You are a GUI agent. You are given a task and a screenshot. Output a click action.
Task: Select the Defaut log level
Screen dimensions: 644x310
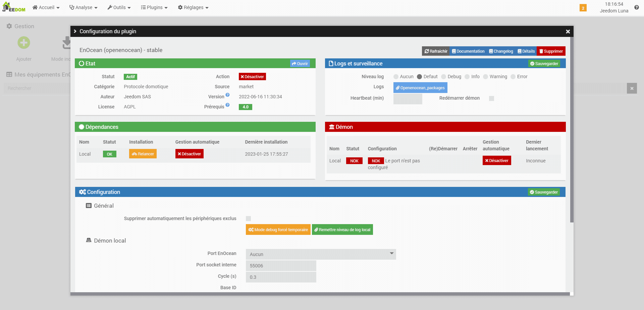pyautogui.click(x=419, y=77)
